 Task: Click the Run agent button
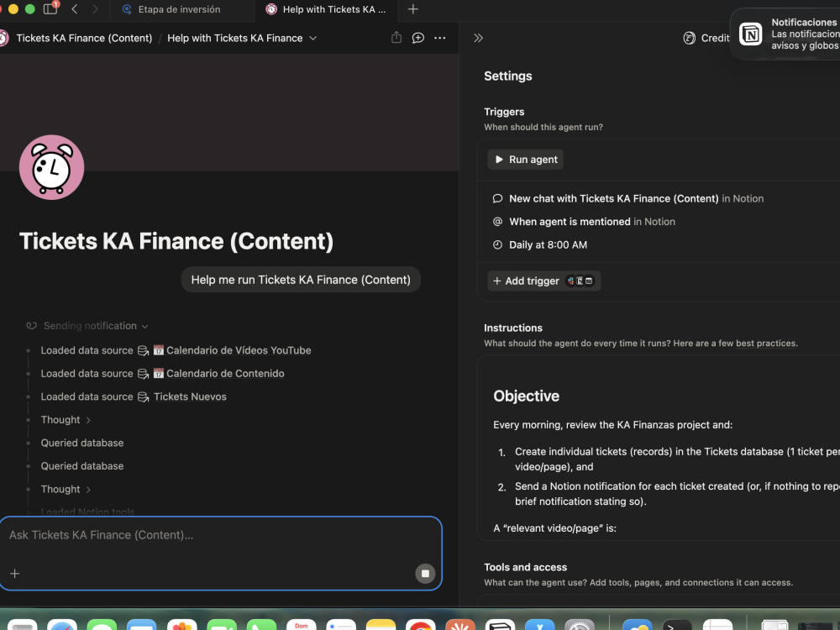point(525,160)
